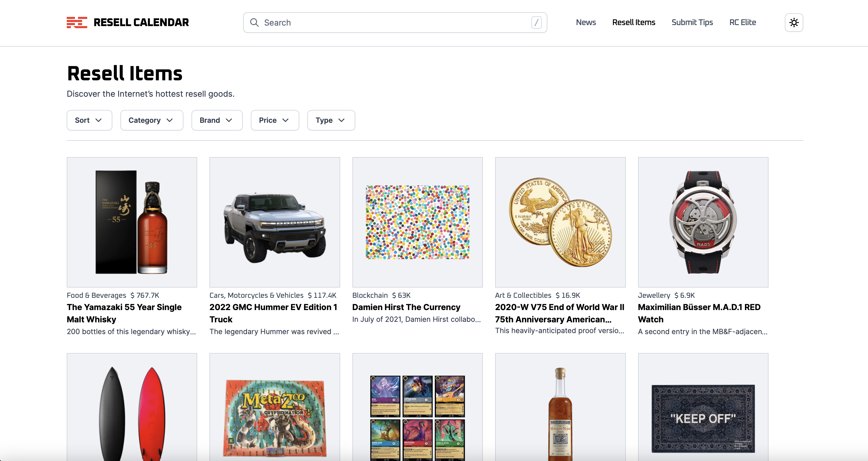Screen dimensions: 868x461
Task: Open the Sort dropdown
Action: click(89, 120)
